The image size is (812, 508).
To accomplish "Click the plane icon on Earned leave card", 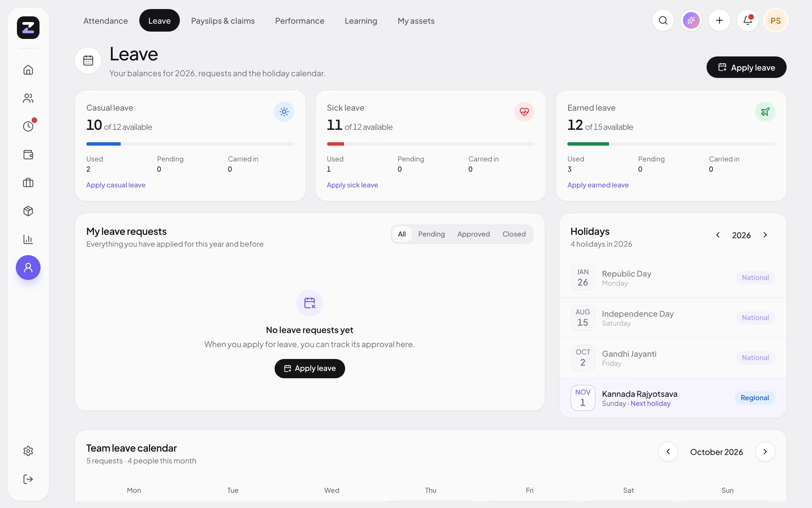I will 765,112.
